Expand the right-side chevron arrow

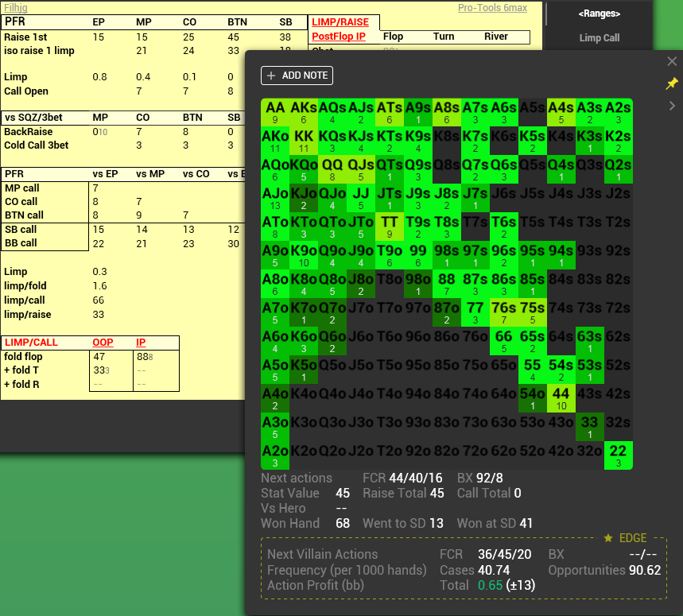pos(672,104)
